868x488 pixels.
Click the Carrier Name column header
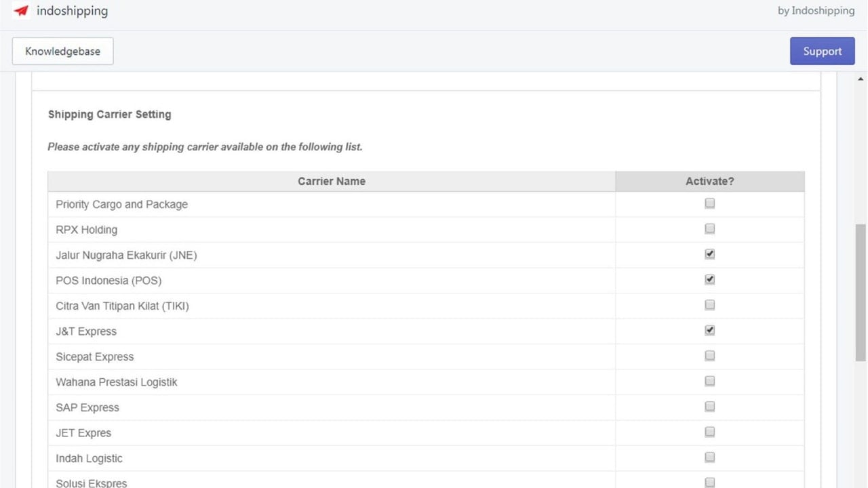pos(332,182)
